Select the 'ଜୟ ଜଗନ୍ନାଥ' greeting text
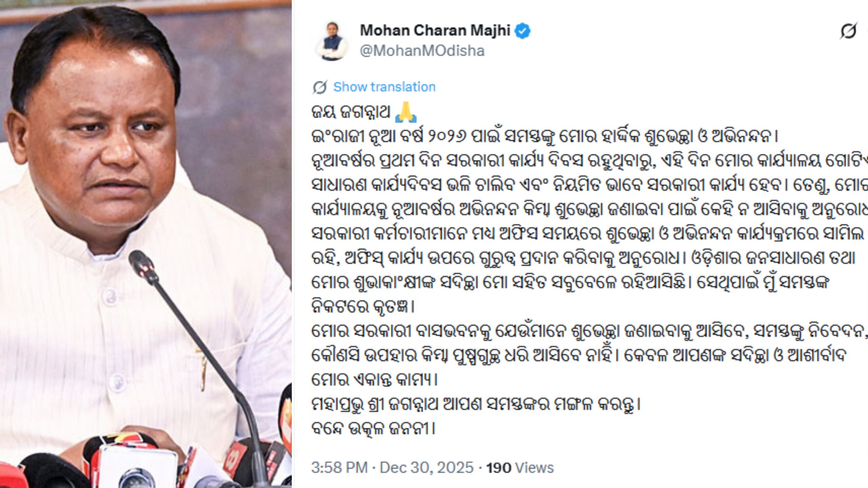868x488 pixels. point(351,113)
